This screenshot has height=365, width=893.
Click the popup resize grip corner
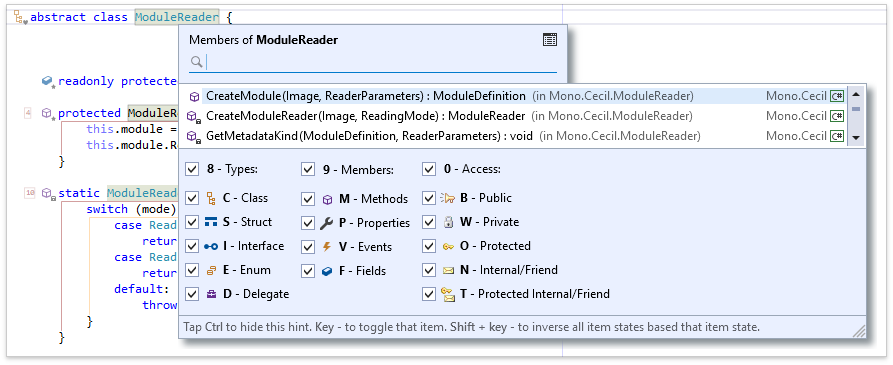(x=859, y=330)
